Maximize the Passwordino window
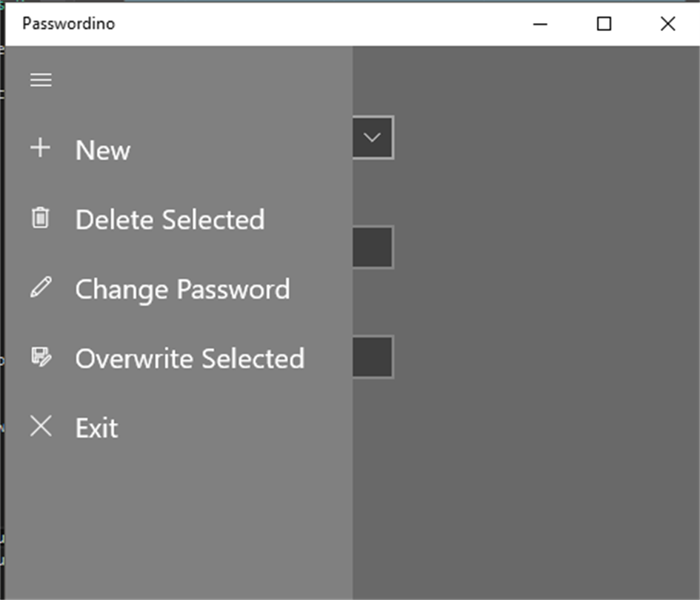700x600 pixels. coord(604,24)
